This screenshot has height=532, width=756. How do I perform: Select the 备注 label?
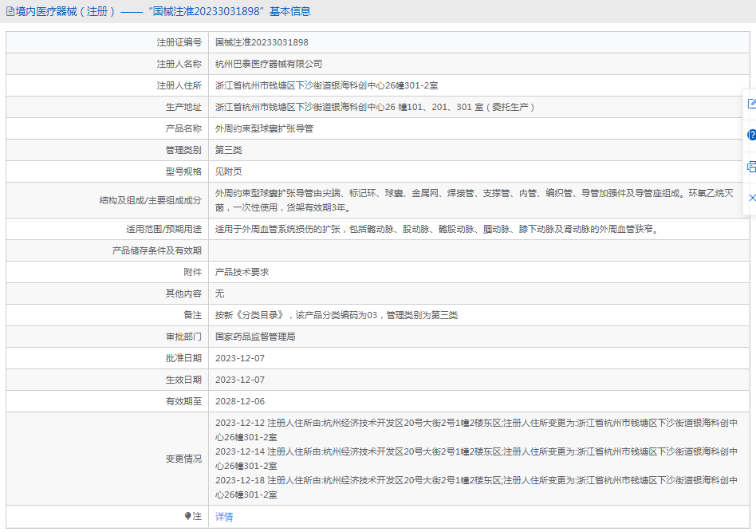pyautogui.click(x=192, y=315)
